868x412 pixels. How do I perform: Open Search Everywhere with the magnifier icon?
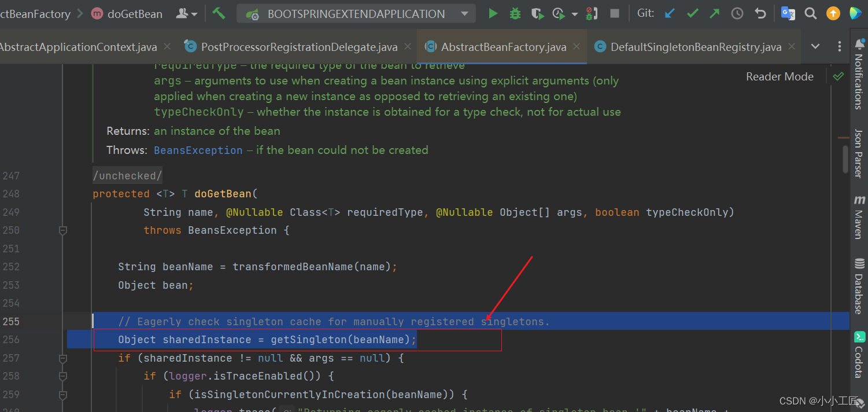pos(810,13)
